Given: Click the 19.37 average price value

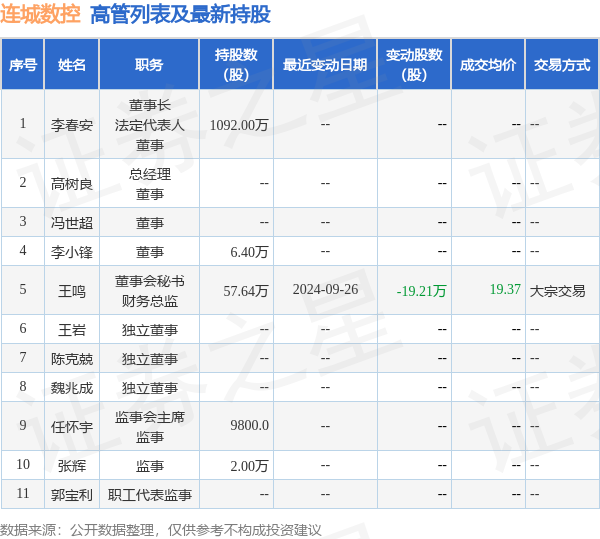Looking at the screenshot, I should coord(505,290).
